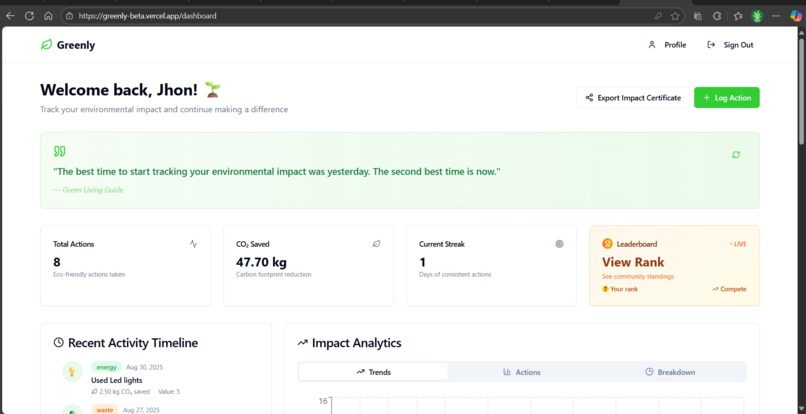The image size is (806, 414).
Task: Show the favorites list icon
Action: click(x=738, y=16)
